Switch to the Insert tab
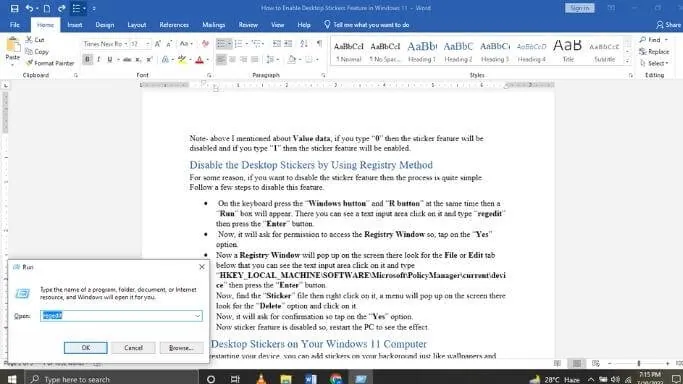The image size is (683, 384). (75, 25)
